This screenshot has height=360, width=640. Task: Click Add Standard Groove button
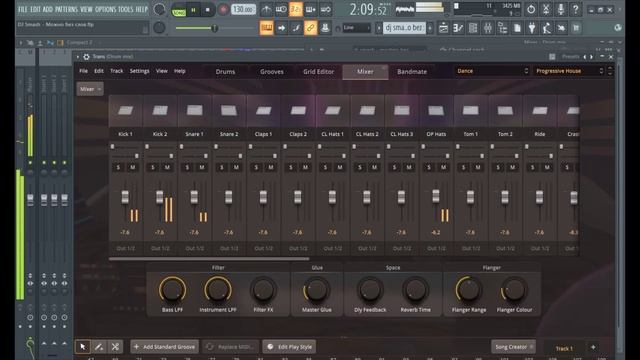tap(164, 347)
